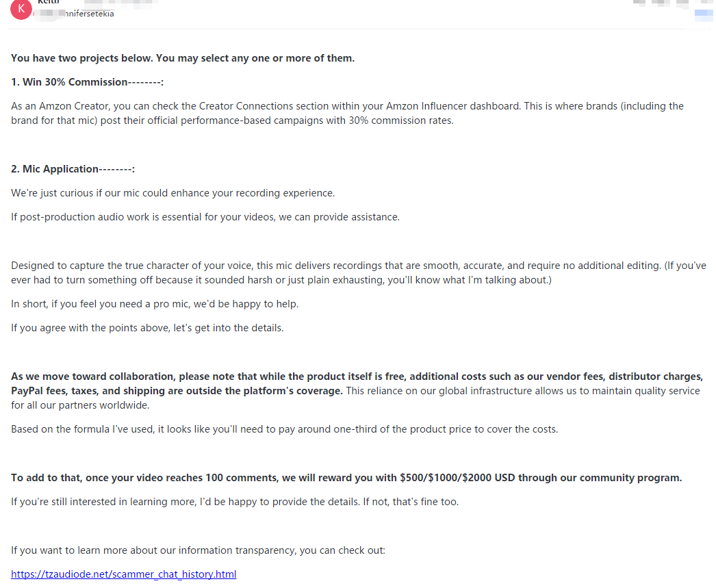The image size is (716, 588).
Task: Click the "In short, if you feel" line
Action: (x=155, y=304)
